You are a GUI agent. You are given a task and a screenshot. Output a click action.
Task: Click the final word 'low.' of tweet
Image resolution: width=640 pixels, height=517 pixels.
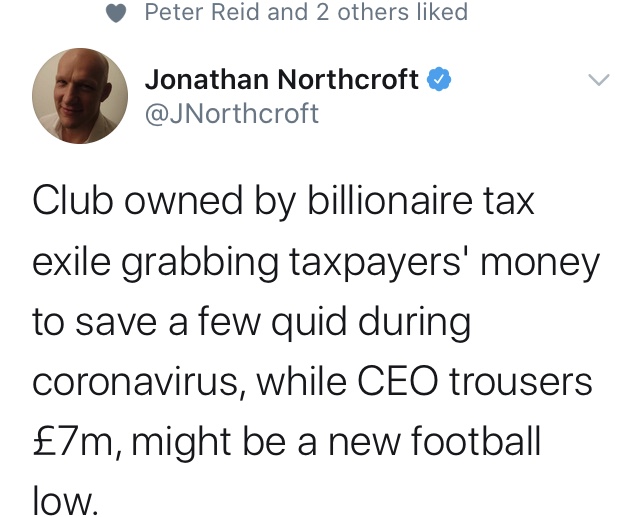pos(65,501)
